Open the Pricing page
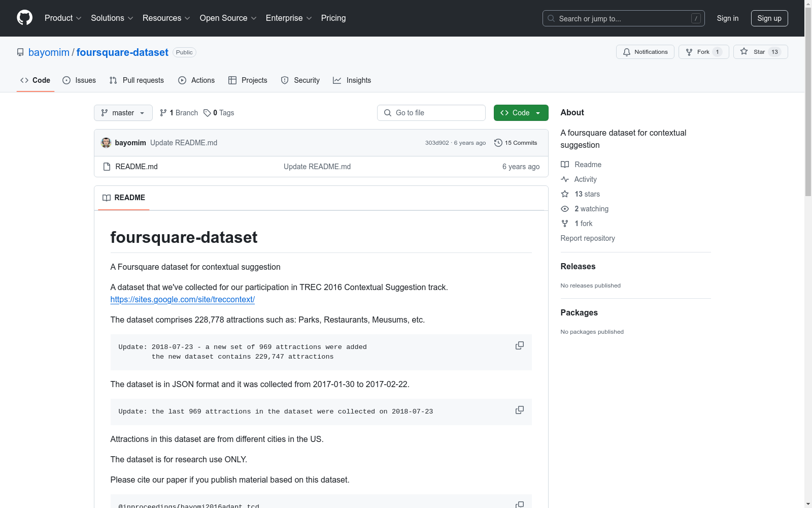 (333, 18)
